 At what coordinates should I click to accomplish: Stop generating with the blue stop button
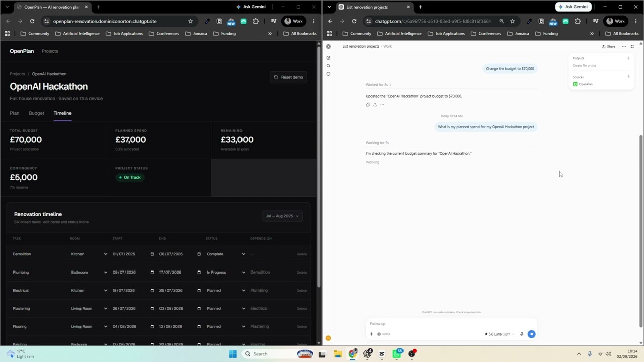pos(531,334)
